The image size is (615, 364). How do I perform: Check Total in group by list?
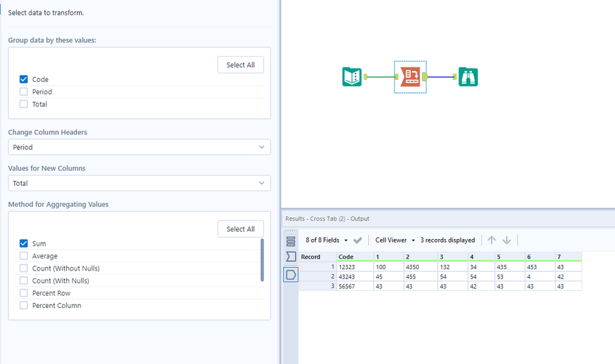[x=23, y=104]
